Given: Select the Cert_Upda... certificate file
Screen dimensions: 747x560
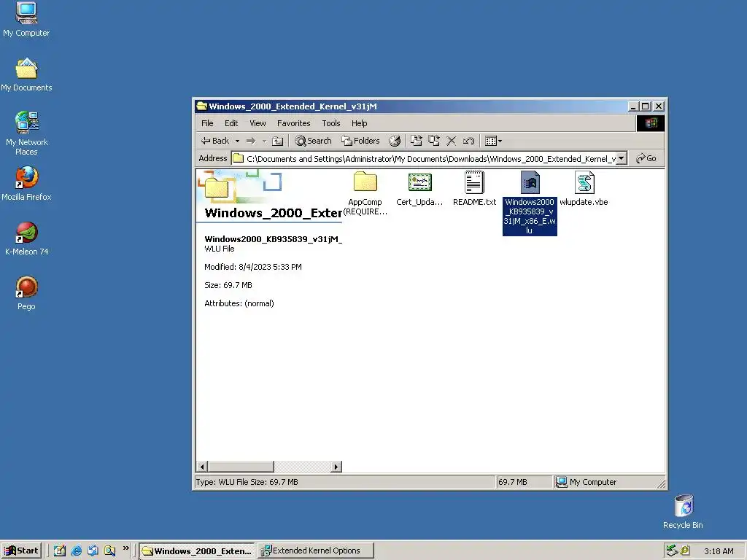Looking at the screenshot, I should coord(419,189).
